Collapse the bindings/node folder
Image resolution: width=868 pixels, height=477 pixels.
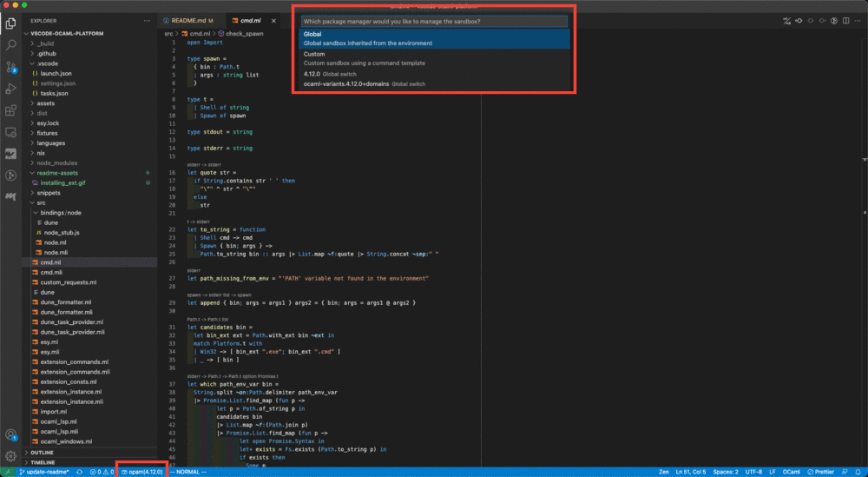[x=89, y=213]
